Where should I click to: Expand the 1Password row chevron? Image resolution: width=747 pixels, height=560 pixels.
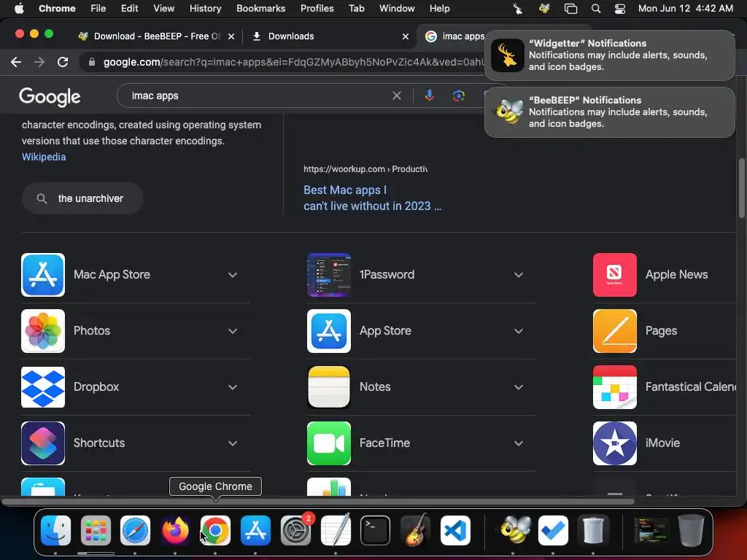[x=519, y=275]
